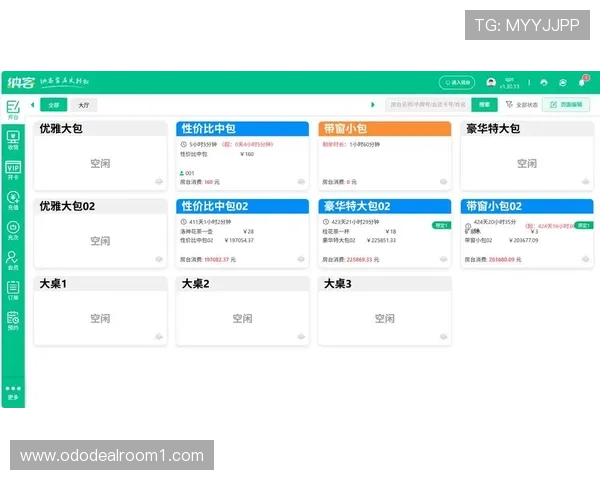The width and height of the screenshot is (600, 480).
Task: Click the 001 member label in 性价比中包
Action: (187, 173)
